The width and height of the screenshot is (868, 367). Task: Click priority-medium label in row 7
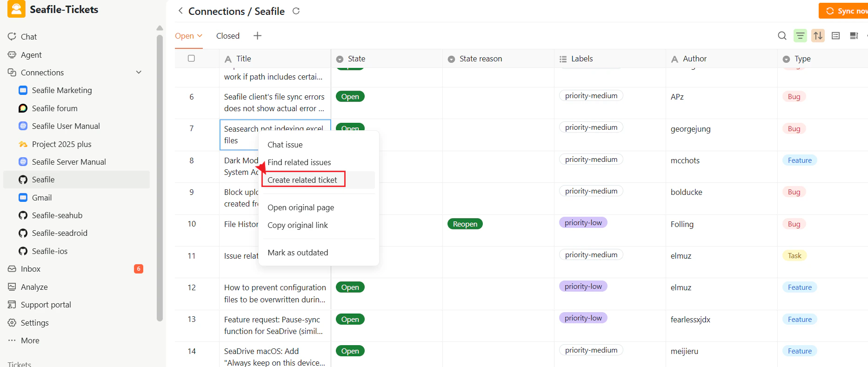pos(591,127)
